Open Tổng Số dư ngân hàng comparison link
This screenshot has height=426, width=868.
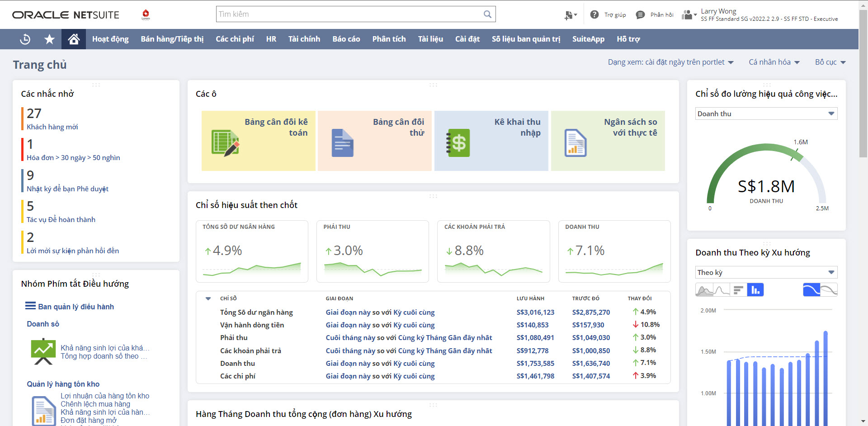380,312
